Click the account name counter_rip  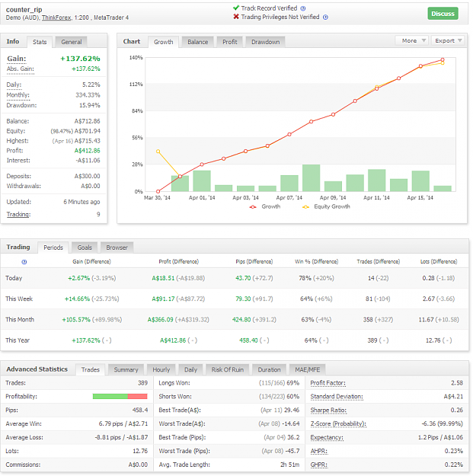24,10
